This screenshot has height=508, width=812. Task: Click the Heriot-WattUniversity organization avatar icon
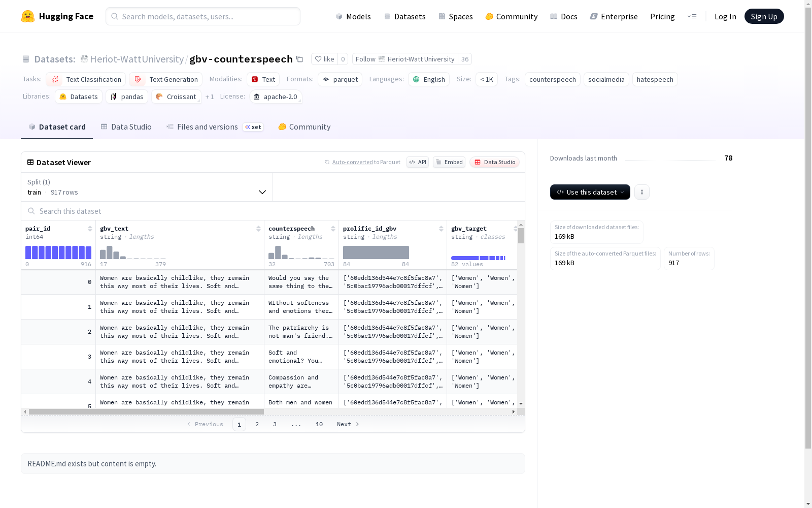[84, 59]
